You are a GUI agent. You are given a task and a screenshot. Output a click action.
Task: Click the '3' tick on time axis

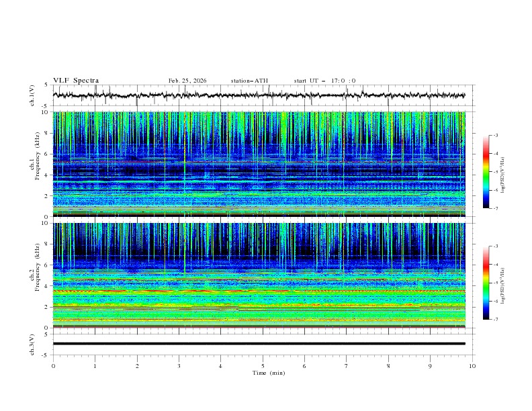pos(179,366)
